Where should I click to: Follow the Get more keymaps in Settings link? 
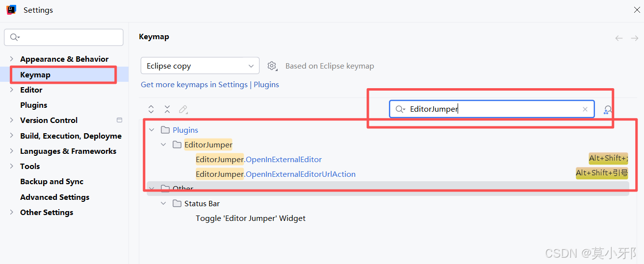point(194,84)
